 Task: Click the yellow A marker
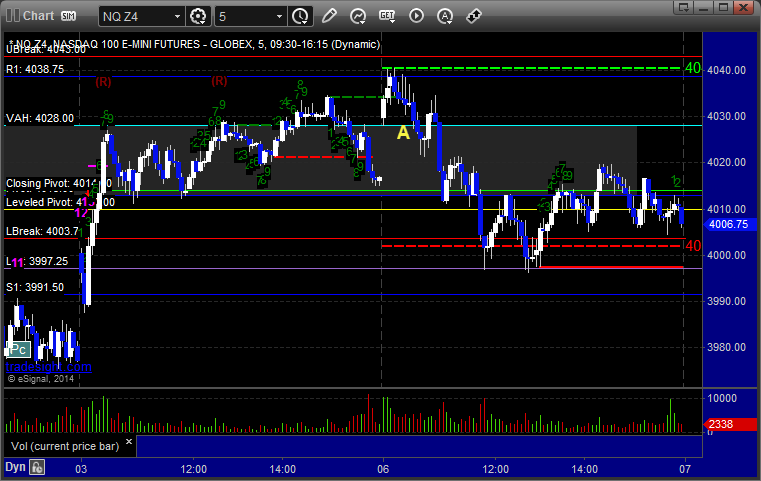(x=403, y=132)
